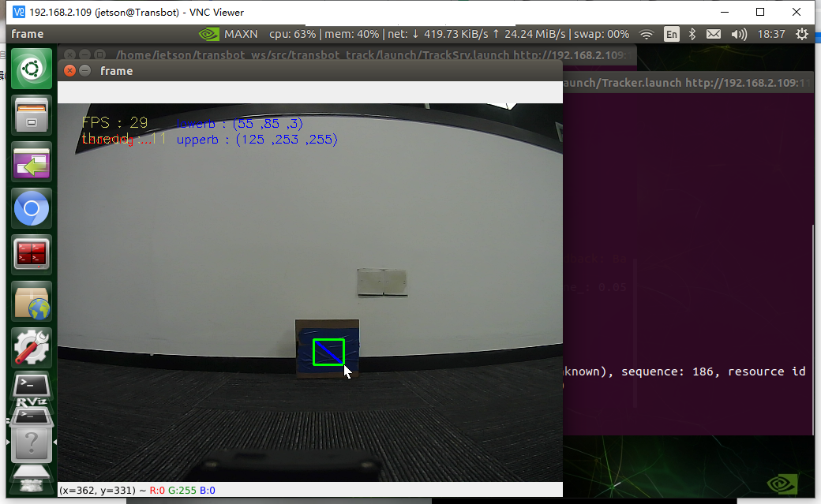Open the package box with globe icon

[32, 301]
